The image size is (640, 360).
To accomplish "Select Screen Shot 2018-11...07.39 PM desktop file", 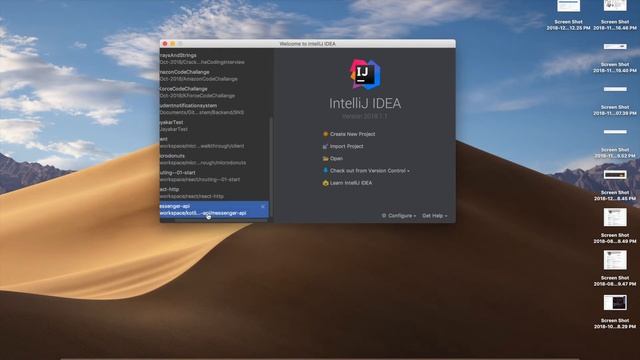I will pyautogui.click(x=615, y=100).
